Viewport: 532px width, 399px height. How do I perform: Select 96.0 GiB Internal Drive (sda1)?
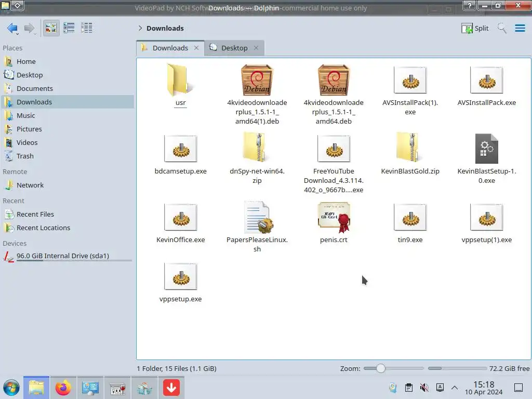pyautogui.click(x=67, y=256)
